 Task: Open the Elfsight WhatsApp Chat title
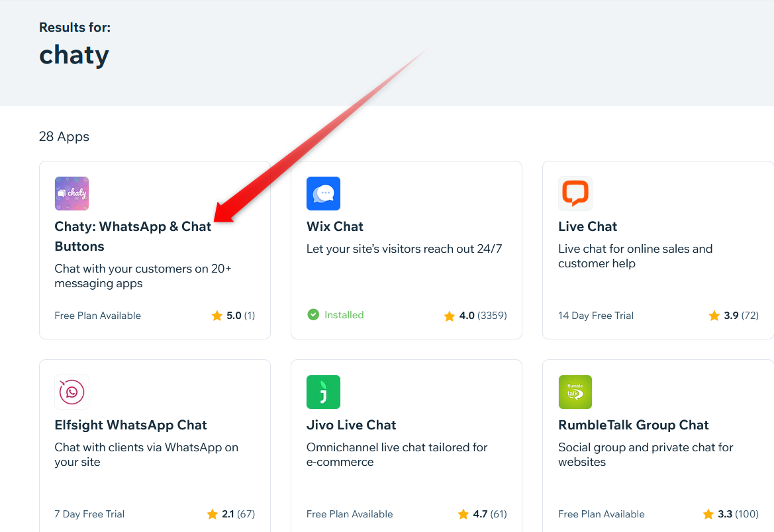(x=131, y=425)
